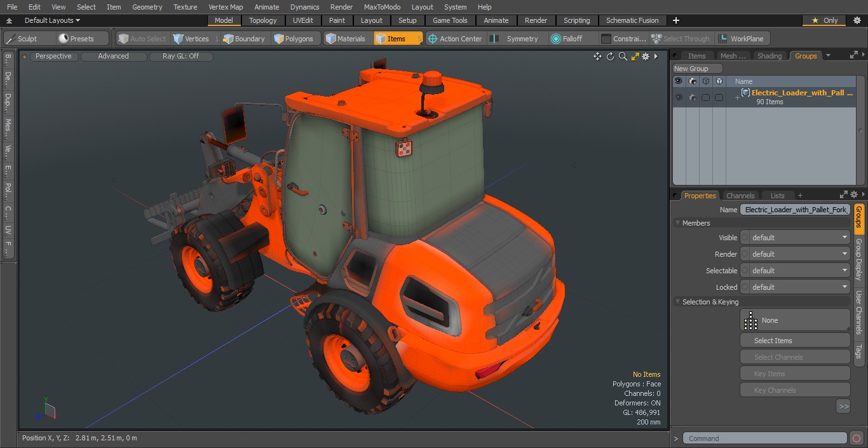Switch to the Channels tab
The width and height of the screenshot is (868, 448).
click(740, 196)
